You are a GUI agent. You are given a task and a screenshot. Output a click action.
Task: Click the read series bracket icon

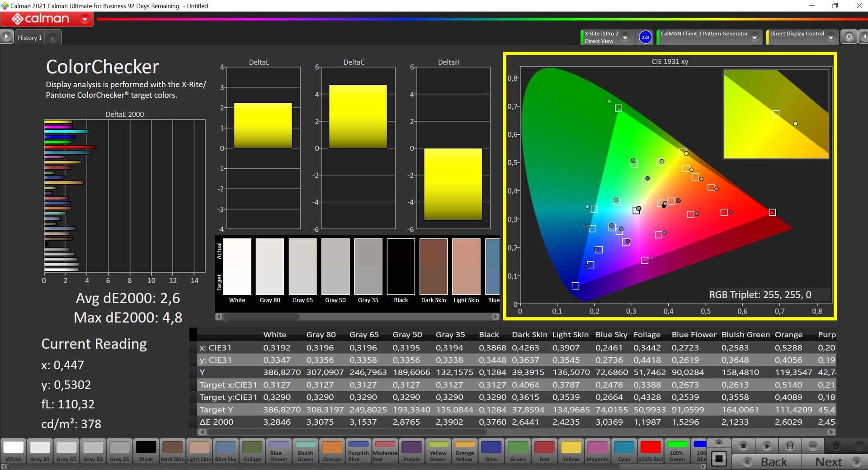790,446
